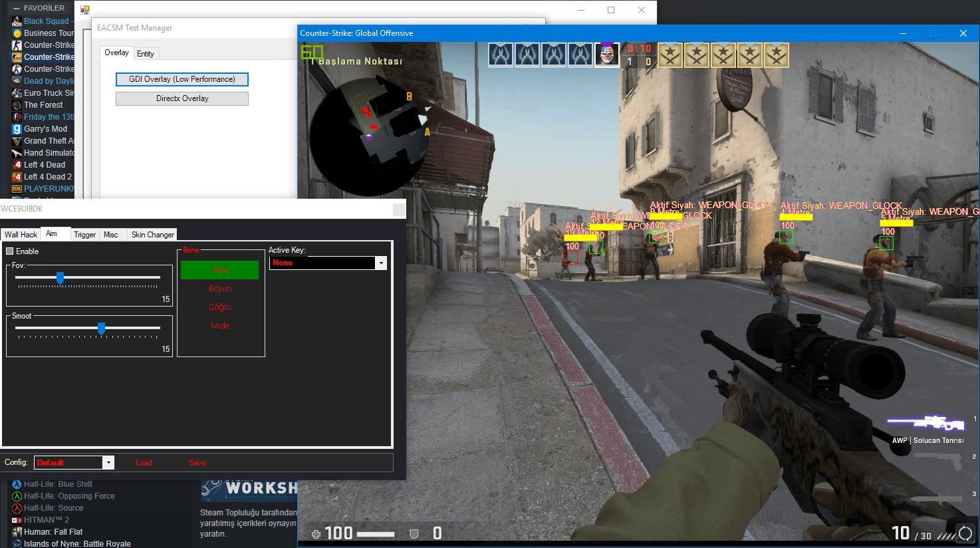This screenshot has width=980, height=548.
Task: Open the Active Key dropdown
Action: [381, 263]
